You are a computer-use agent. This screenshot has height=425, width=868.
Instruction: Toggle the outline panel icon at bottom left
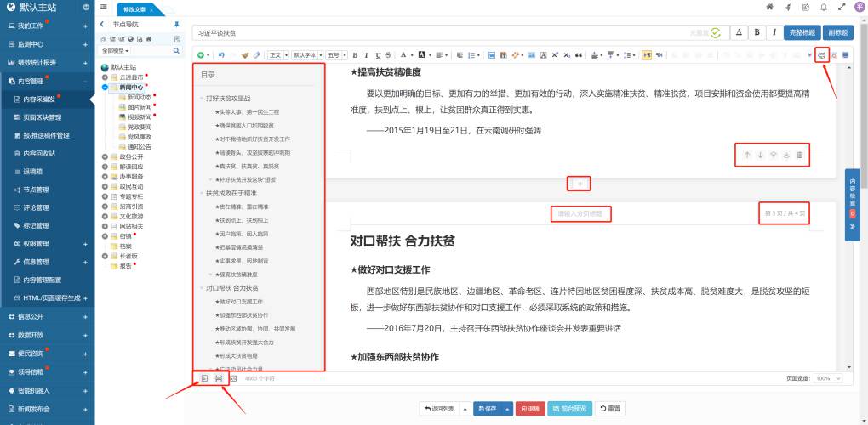click(x=204, y=377)
